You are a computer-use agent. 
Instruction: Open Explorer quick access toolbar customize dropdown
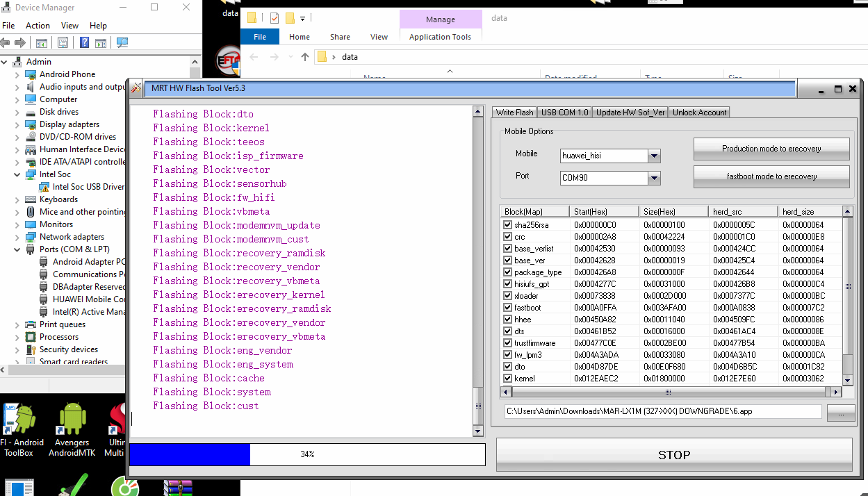pos(303,18)
